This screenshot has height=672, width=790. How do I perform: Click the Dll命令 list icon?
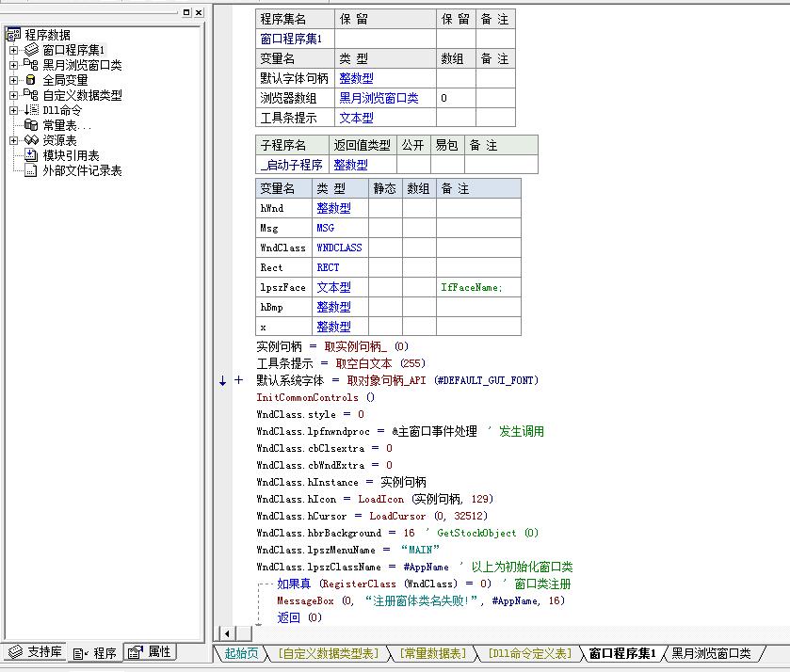pyautogui.click(x=31, y=110)
